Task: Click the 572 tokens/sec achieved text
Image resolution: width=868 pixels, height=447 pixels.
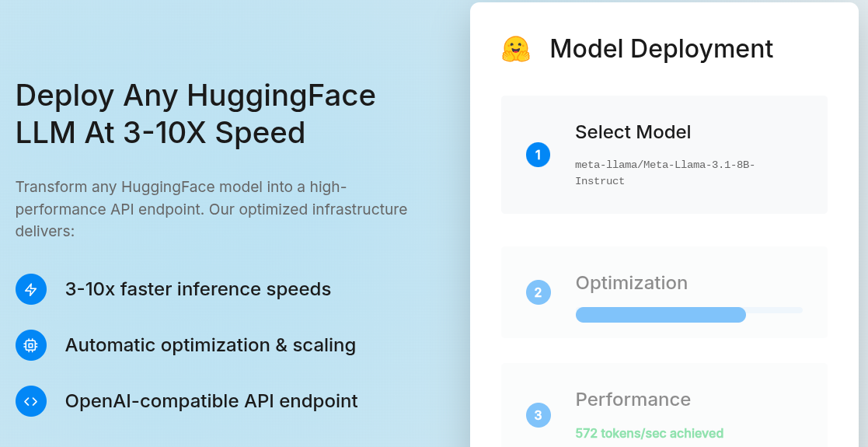Action: (649, 433)
